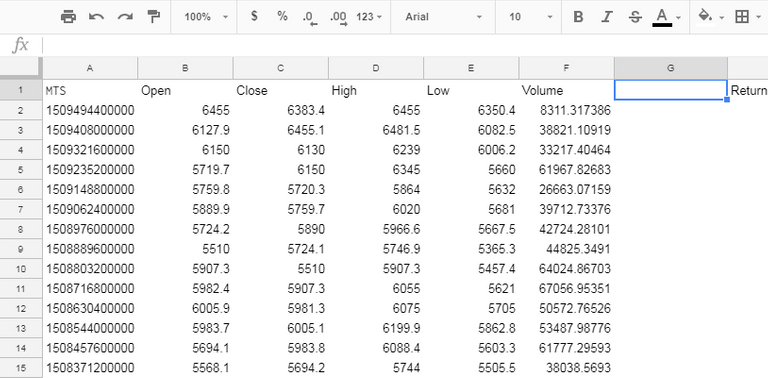
Task: Toggle strikethrough formatting
Action: [635, 17]
